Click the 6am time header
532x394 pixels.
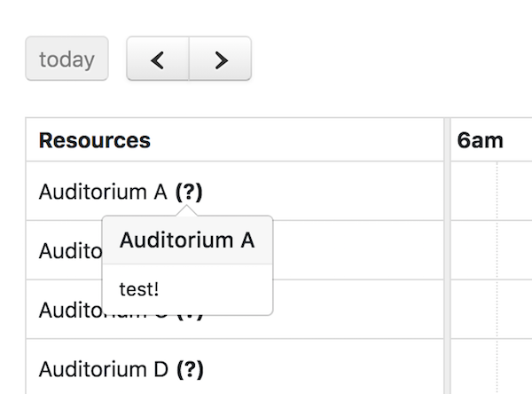pos(481,140)
